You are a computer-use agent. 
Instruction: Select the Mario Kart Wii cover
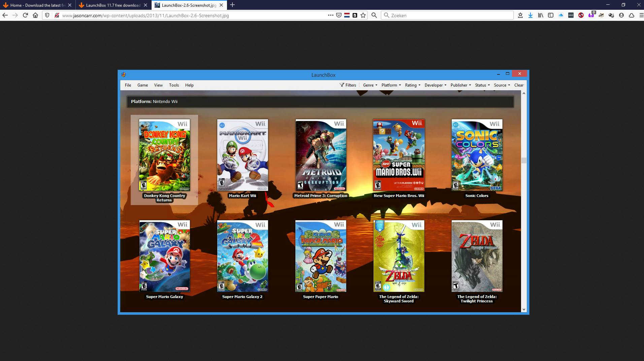[x=243, y=155]
